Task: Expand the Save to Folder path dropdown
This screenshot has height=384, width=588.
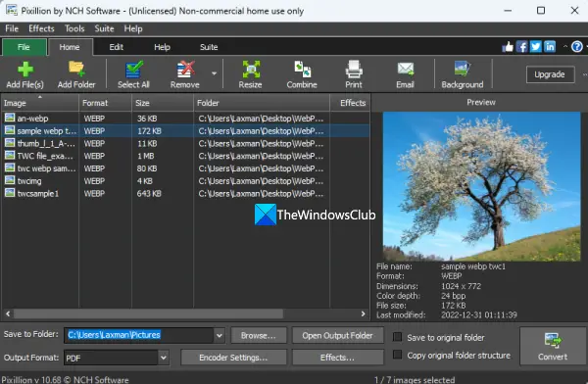Action: 220,335
